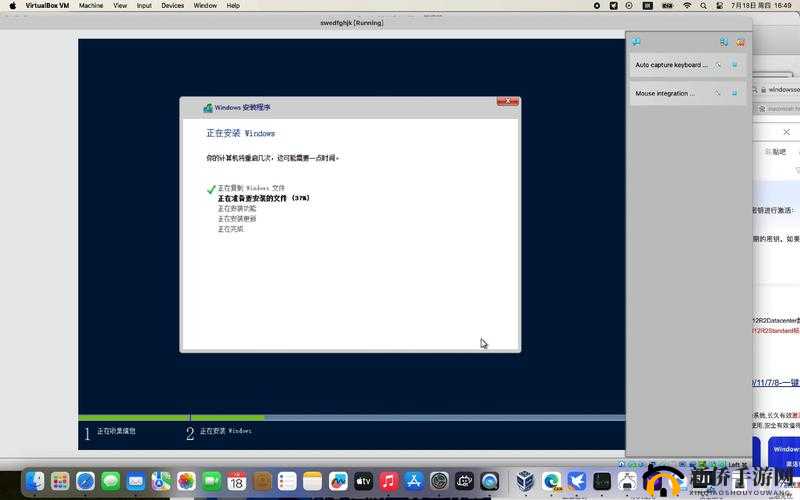800x500 pixels.
Task: Open the VirtualBox VM menu
Action: [x=47, y=6]
